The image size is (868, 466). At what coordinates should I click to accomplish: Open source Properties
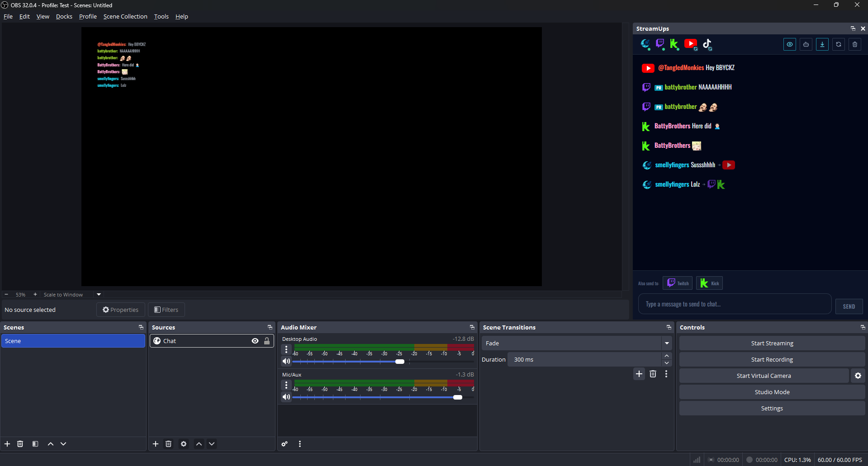point(121,310)
